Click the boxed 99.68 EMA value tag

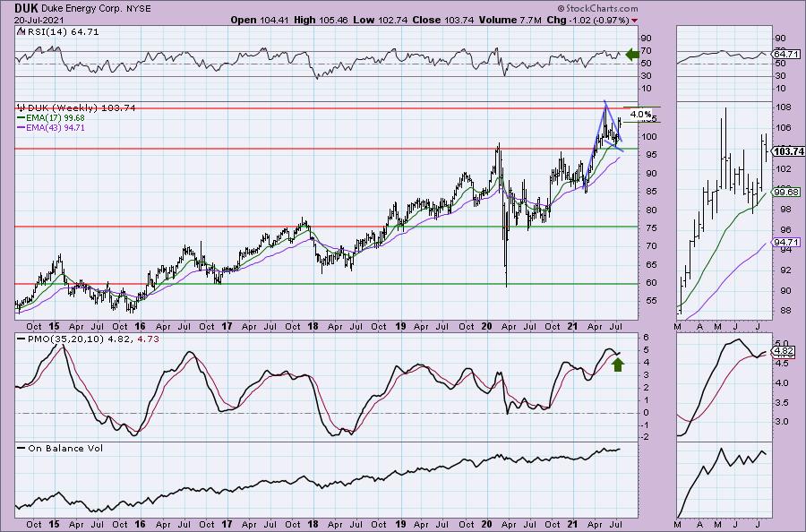(786, 192)
